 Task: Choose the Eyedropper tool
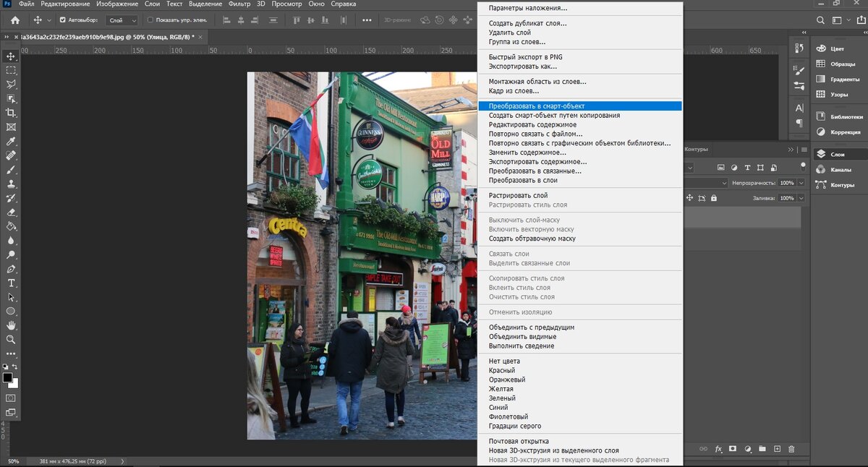(11, 141)
